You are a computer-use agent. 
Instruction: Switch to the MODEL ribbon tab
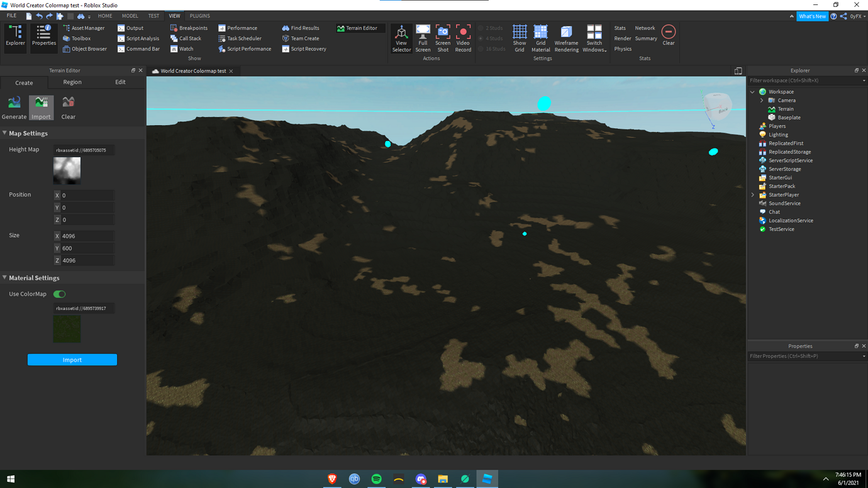[130, 16]
